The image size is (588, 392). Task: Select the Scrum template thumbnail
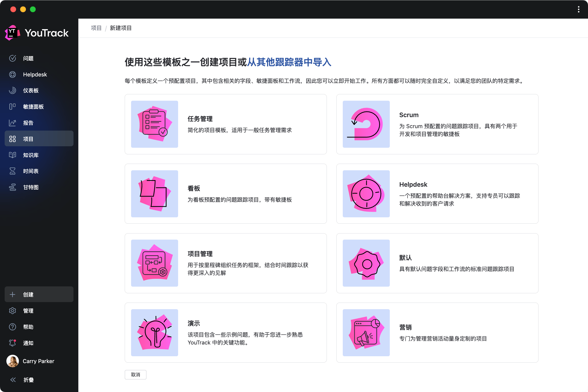tap(366, 124)
